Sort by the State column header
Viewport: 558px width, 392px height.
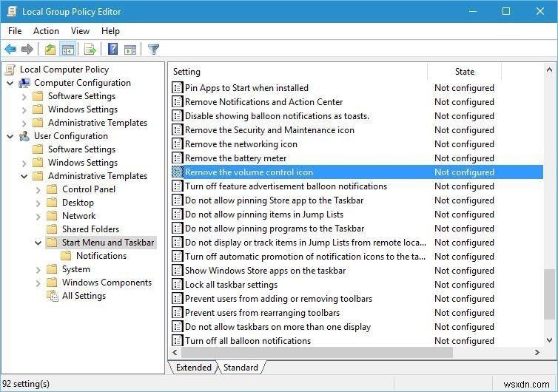[x=465, y=72]
